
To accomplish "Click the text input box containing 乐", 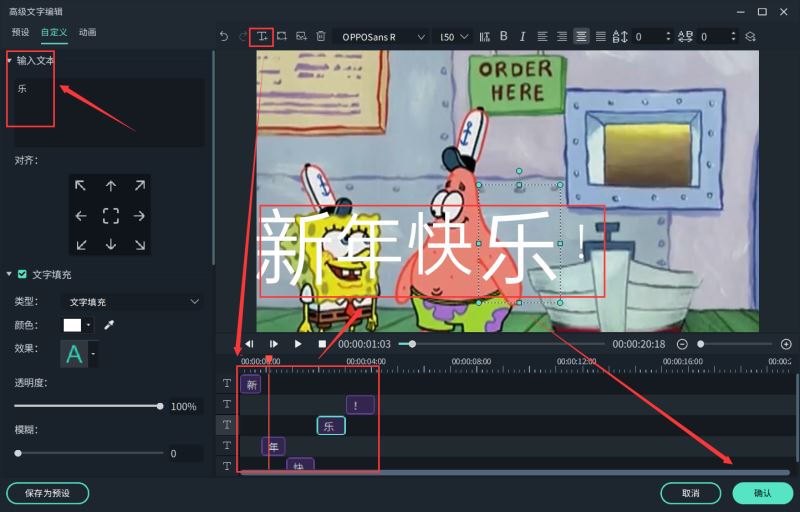I will [110, 112].
